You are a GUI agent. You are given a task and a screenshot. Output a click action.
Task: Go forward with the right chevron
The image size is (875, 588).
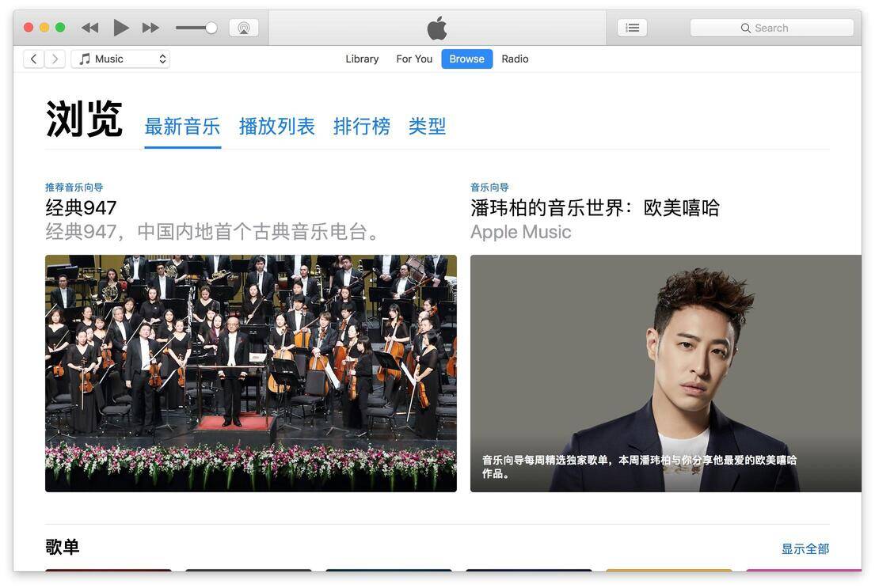[55, 59]
